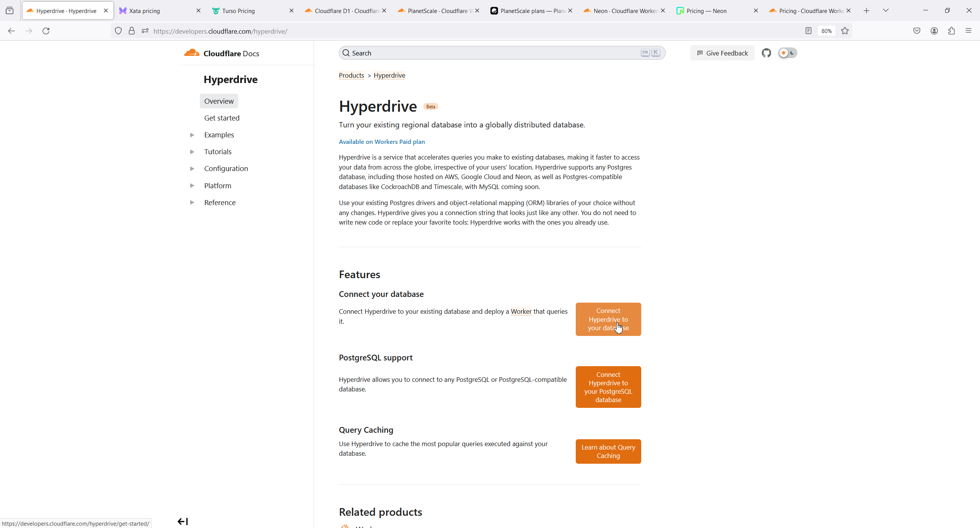Open Firefox extensions puzzle icon
The width and height of the screenshot is (980, 528).
pos(951,31)
